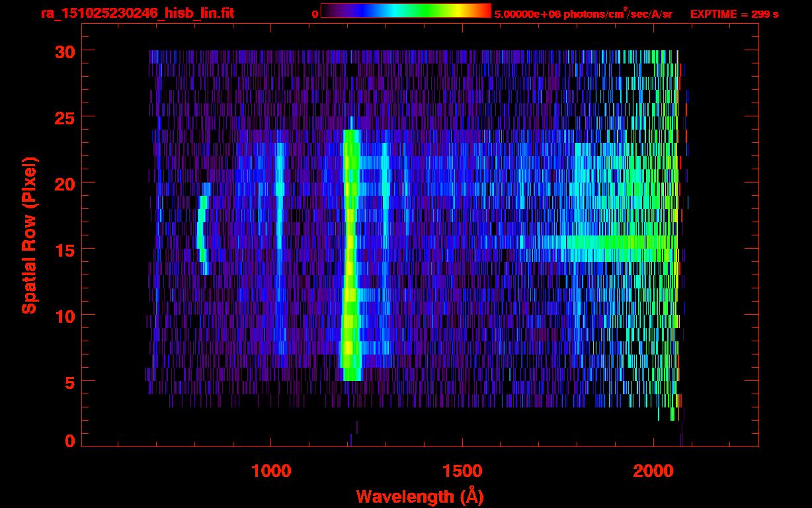This screenshot has height=508, width=812.
Task: Click the x-axis tick label 1000
Action: (x=271, y=470)
